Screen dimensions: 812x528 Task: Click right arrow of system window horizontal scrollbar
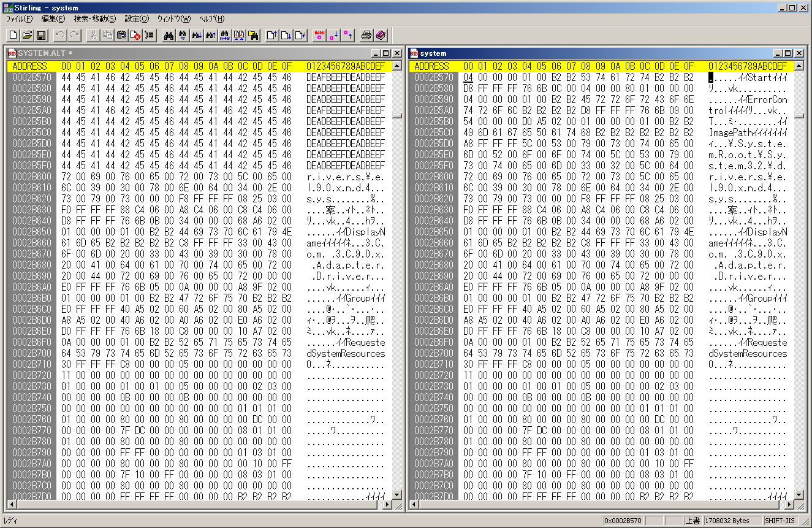(x=789, y=505)
